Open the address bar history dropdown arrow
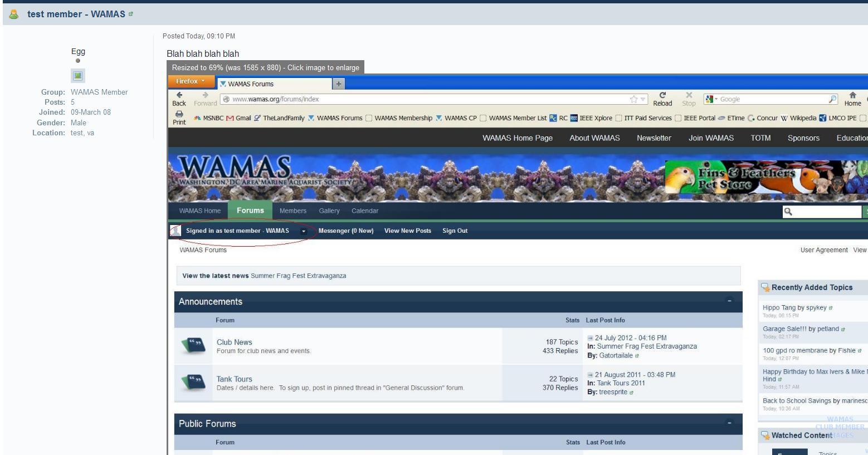The width and height of the screenshot is (868, 455). click(643, 99)
